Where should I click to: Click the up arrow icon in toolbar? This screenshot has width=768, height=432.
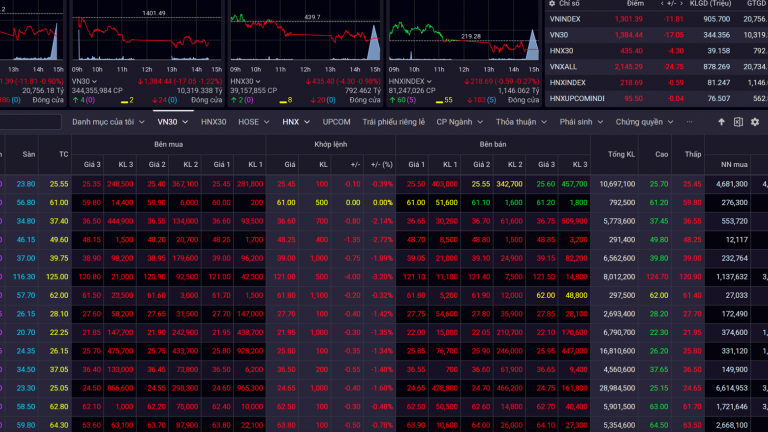721,122
